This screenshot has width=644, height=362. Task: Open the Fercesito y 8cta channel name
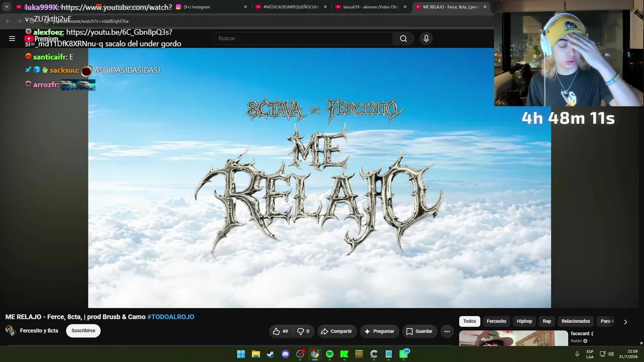pos(39,331)
